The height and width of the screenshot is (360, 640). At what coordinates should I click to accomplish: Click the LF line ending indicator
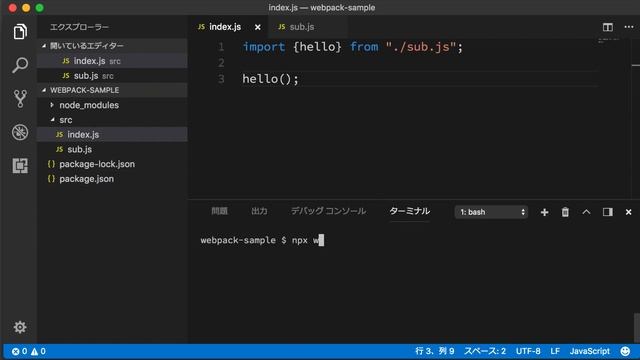click(555, 351)
